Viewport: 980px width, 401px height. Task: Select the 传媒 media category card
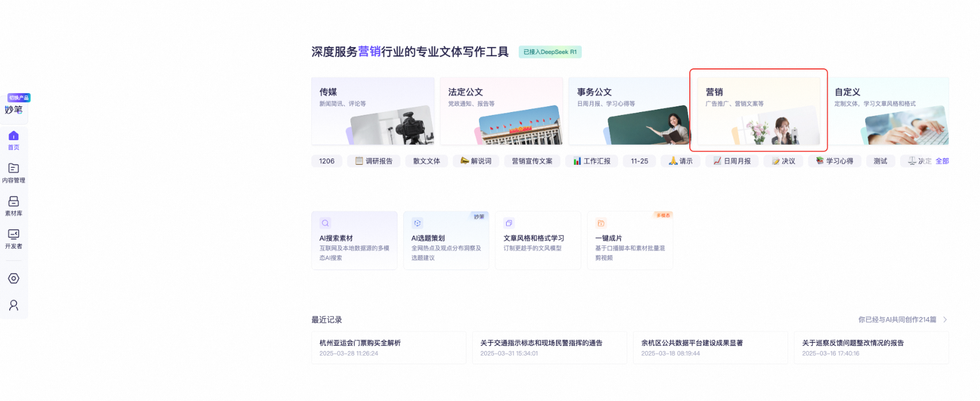point(373,111)
